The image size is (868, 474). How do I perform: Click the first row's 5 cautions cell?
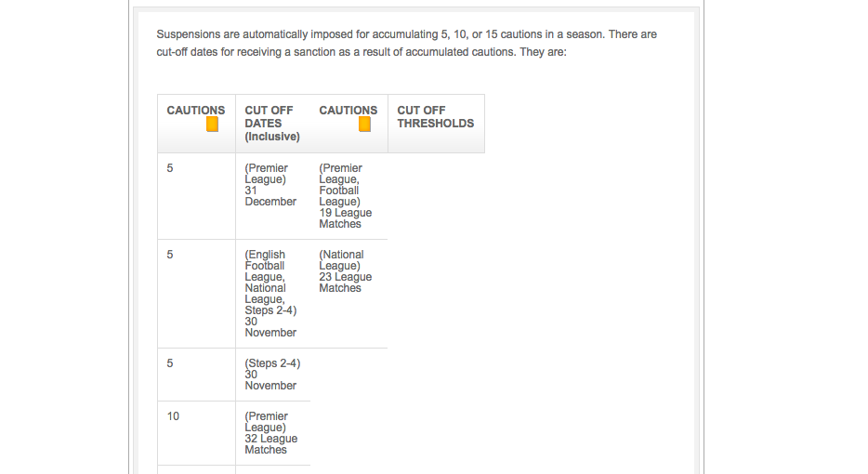170,168
